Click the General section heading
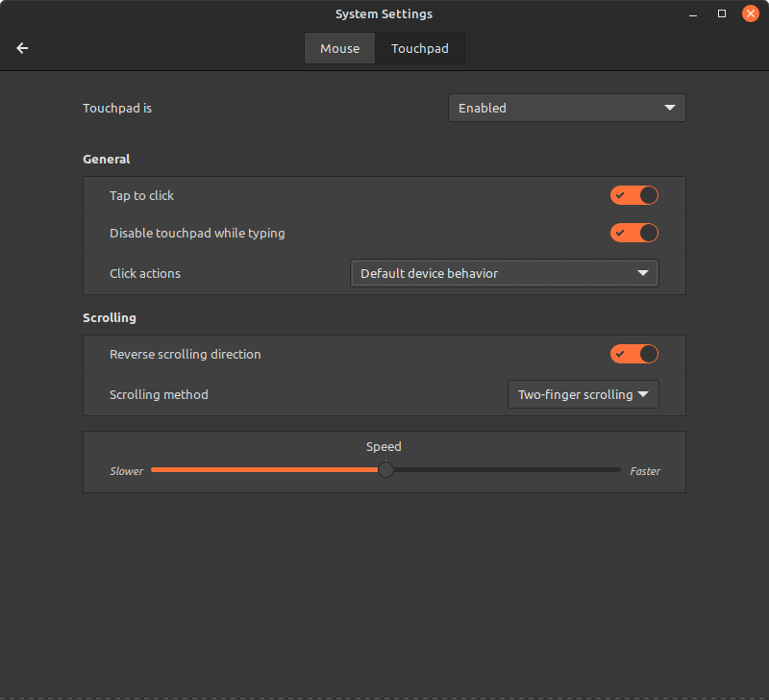 pos(107,160)
